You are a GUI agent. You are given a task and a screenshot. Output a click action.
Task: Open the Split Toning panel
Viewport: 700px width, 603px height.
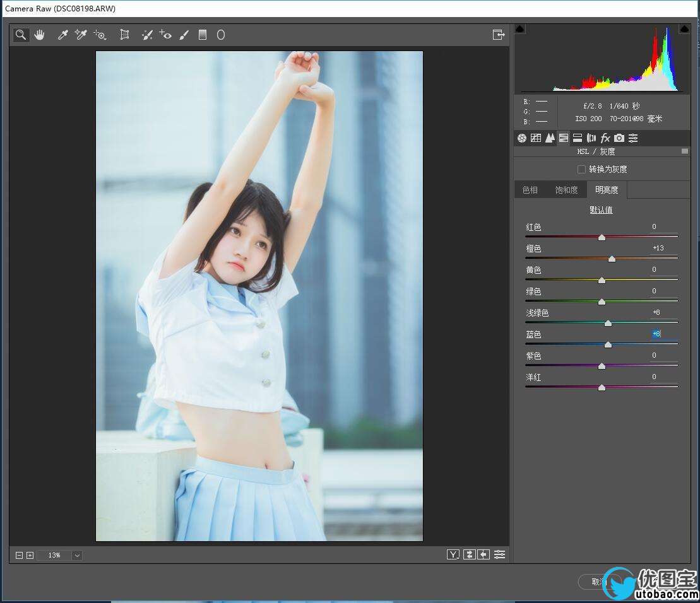(578, 138)
